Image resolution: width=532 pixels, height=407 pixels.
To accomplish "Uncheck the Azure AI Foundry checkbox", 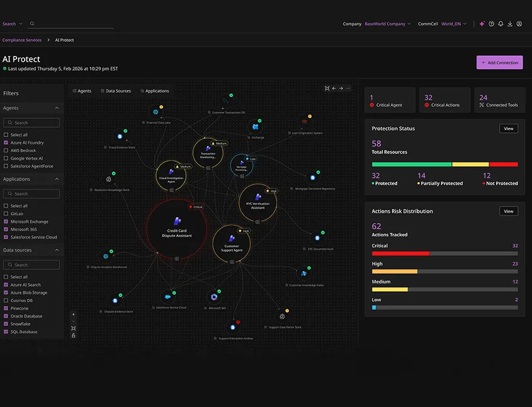I will [6, 142].
